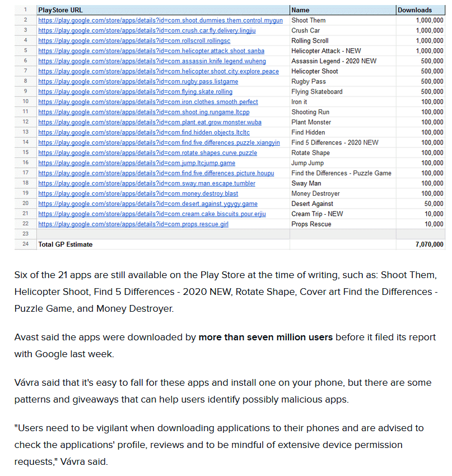Open the com.plant.eat.grow.monster.wuba link
This screenshot has width=452, height=476.
point(150,122)
